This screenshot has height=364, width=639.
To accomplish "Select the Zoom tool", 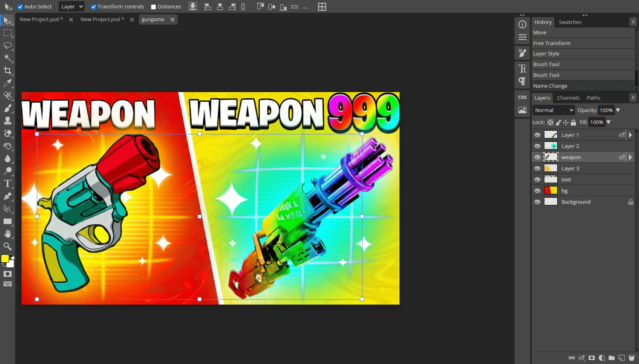I will 8,246.
